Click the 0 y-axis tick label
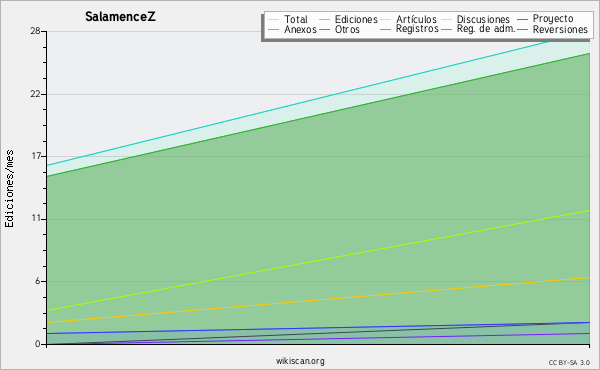This screenshot has height=370, width=600. [x=38, y=344]
